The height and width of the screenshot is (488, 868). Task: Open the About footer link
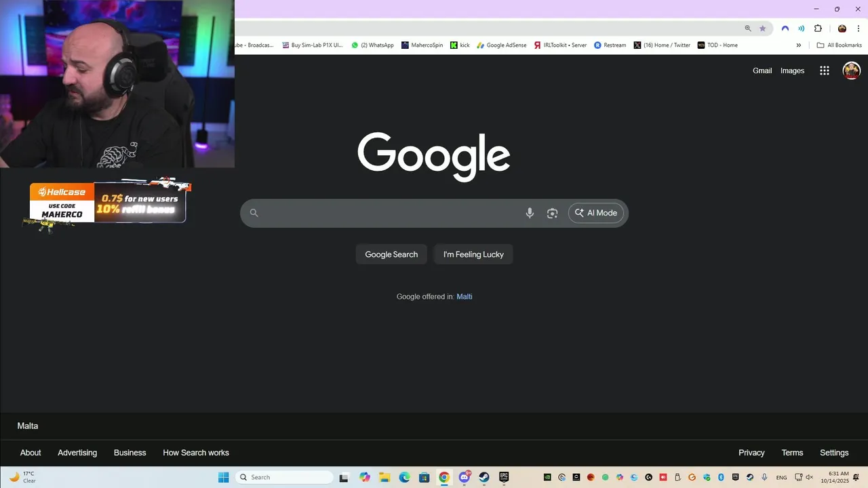pos(31,453)
